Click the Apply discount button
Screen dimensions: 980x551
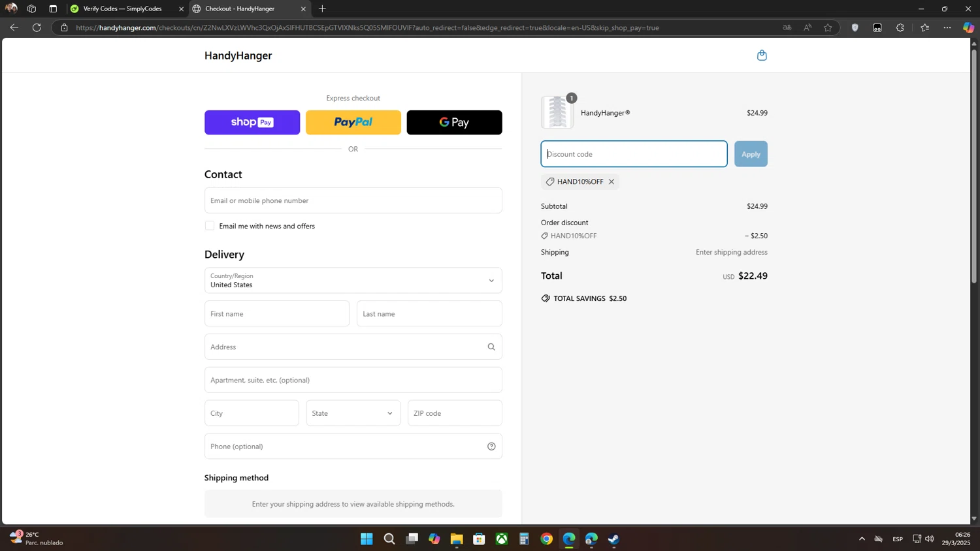751,154
